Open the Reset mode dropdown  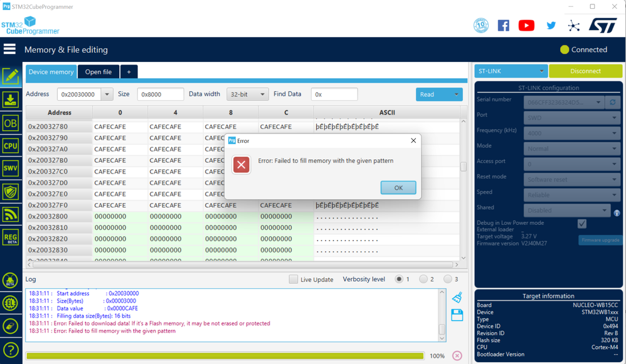pos(571,179)
